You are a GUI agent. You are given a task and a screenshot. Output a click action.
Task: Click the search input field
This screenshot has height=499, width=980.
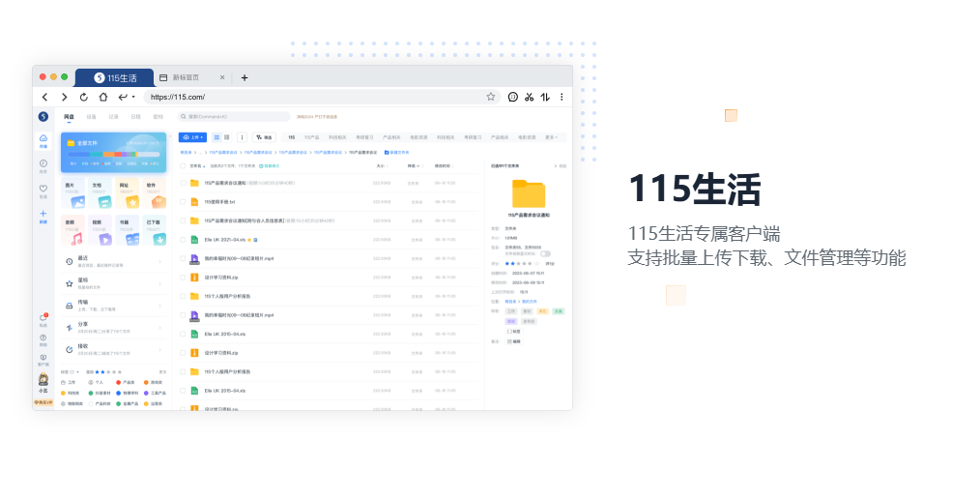point(234,117)
